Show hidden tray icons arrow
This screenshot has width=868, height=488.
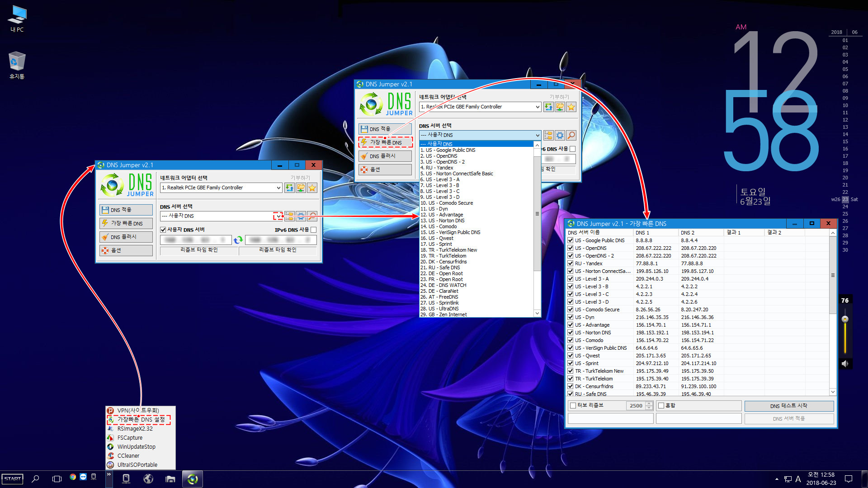(777, 479)
